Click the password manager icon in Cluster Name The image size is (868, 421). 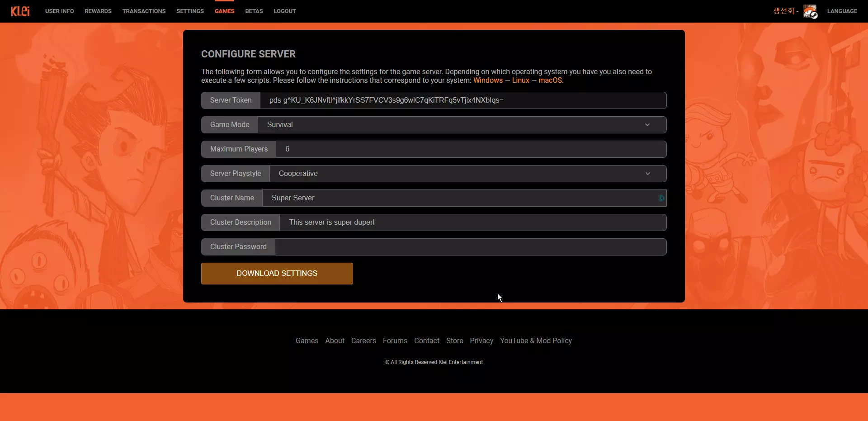pyautogui.click(x=661, y=198)
